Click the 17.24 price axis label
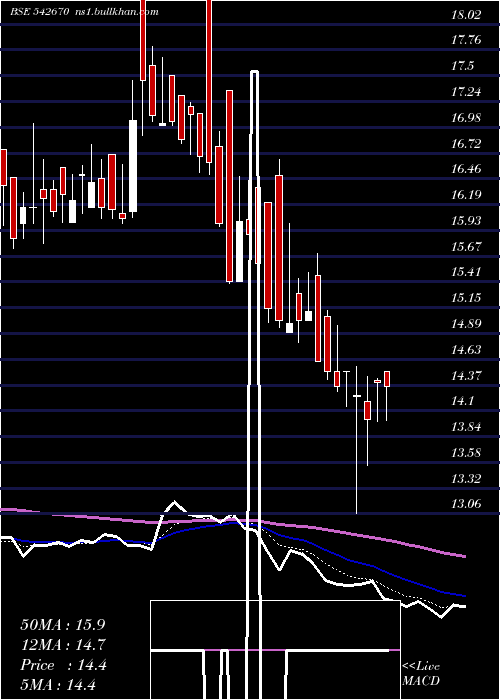This screenshot has height=700, width=500. [466, 92]
